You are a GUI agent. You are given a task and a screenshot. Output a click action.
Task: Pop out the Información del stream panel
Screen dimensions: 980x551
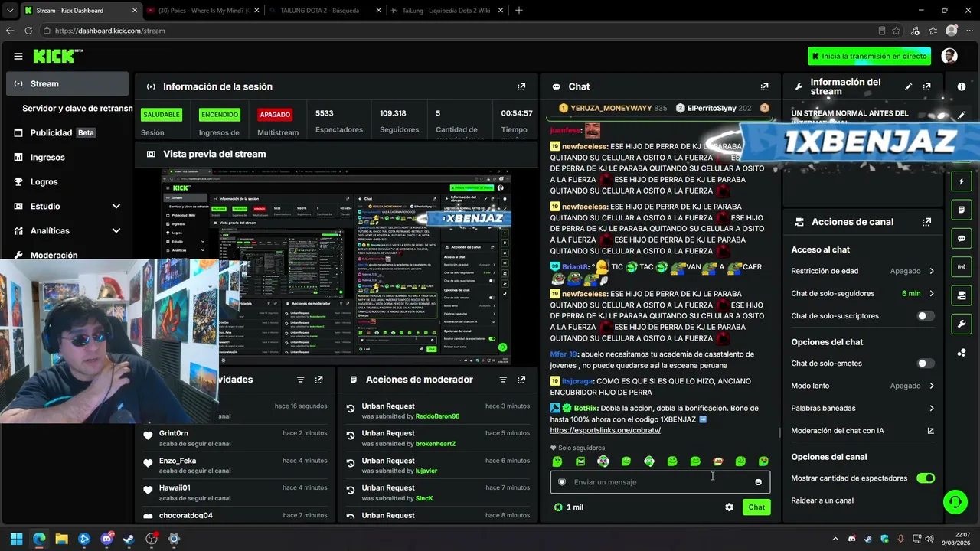point(927,86)
